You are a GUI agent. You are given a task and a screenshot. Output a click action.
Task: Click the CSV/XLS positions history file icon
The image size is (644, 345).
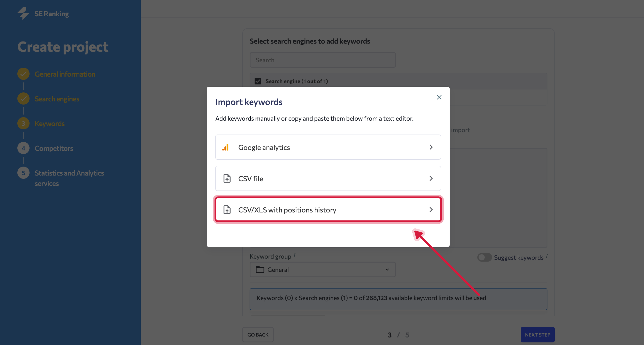coord(227,210)
